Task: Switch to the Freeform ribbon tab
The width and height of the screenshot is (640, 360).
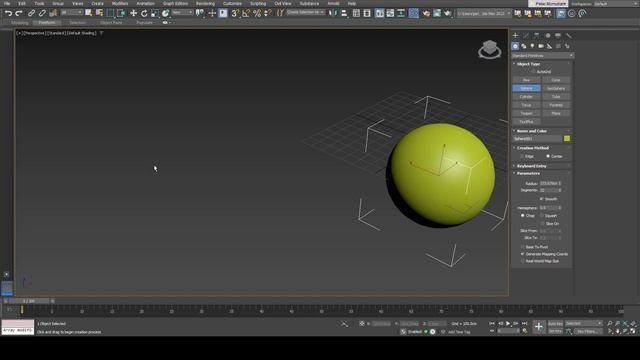Action: pyautogui.click(x=47, y=23)
